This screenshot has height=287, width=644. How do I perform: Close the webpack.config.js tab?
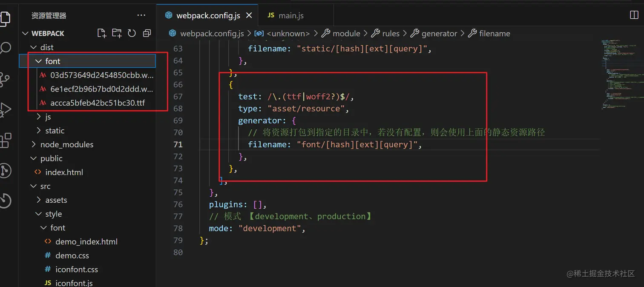[x=249, y=15]
